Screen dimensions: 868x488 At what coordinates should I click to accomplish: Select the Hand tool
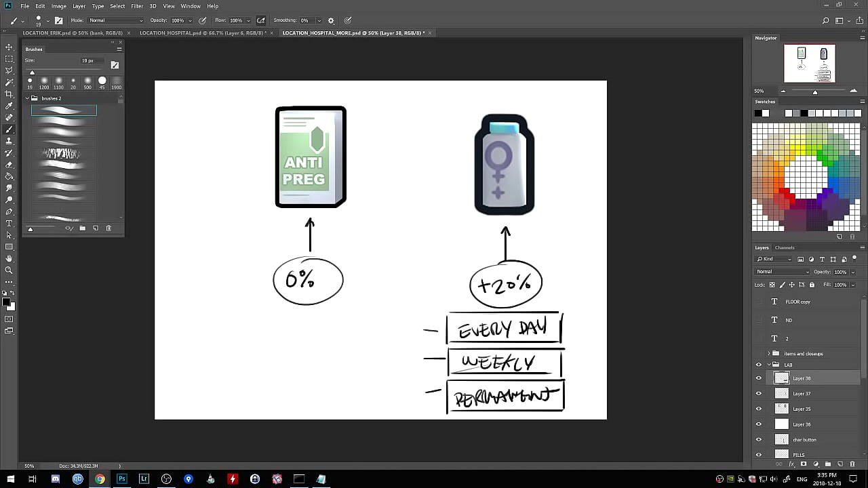(9, 258)
